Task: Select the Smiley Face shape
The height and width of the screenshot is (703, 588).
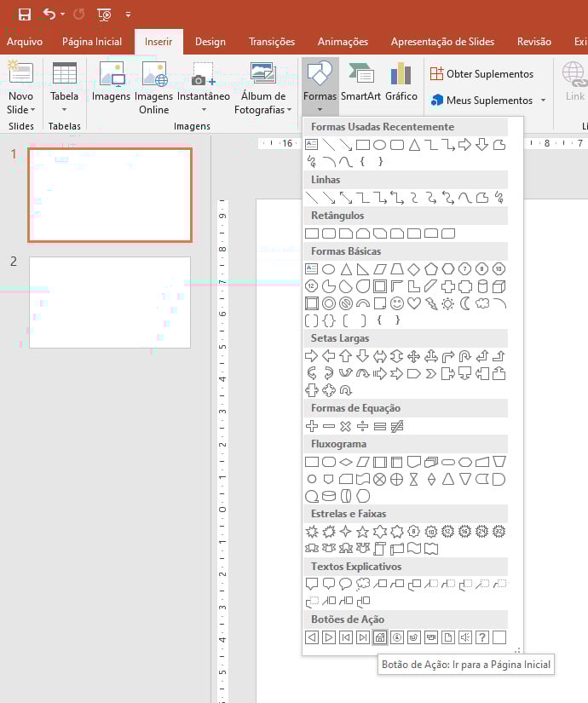Action: pos(397,303)
